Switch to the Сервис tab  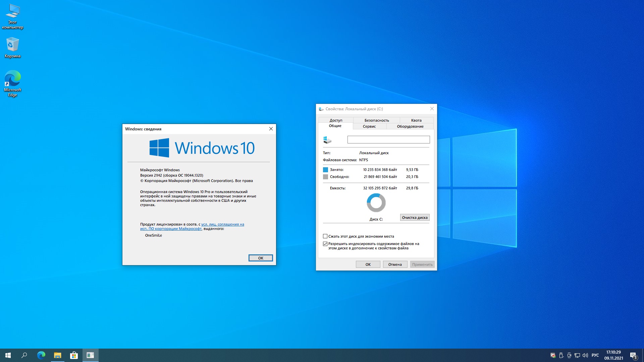(x=369, y=126)
